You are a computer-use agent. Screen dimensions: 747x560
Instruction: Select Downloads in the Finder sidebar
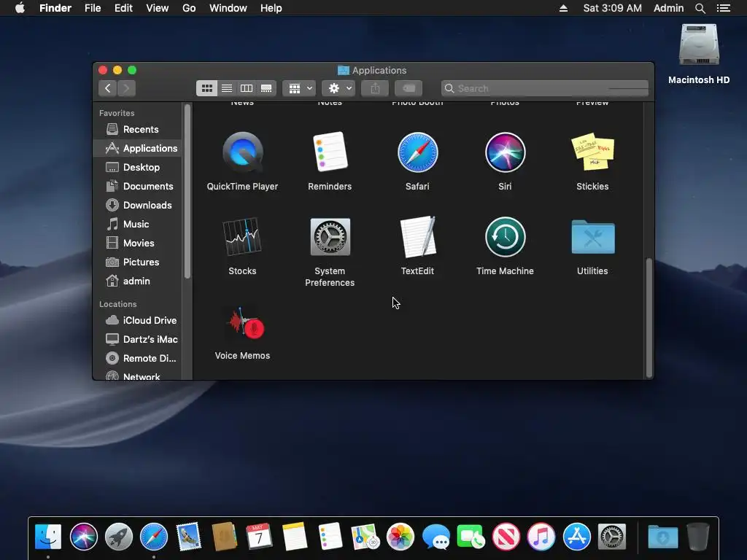coord(138,205)
